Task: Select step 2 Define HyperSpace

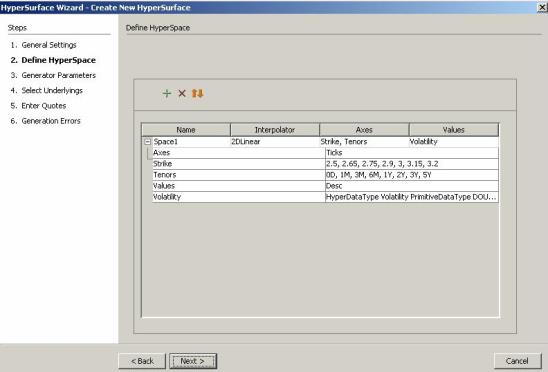Action: pos(53,60)
